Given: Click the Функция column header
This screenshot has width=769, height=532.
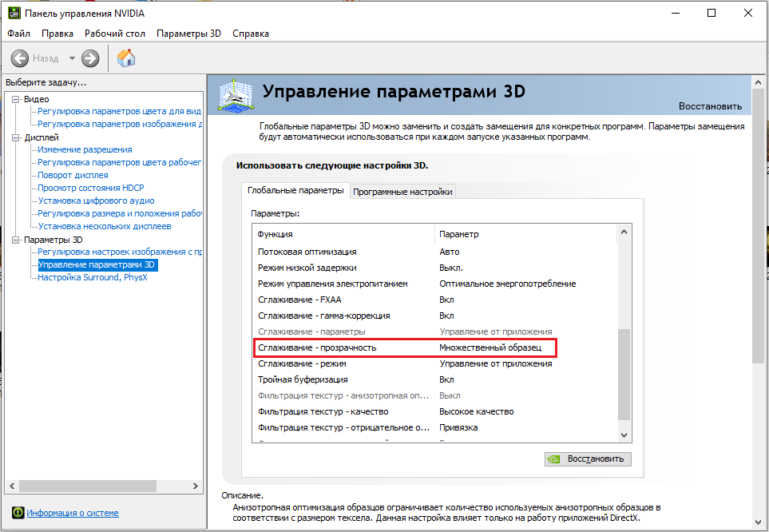Looking at the screenshot, I should [343, 234].
